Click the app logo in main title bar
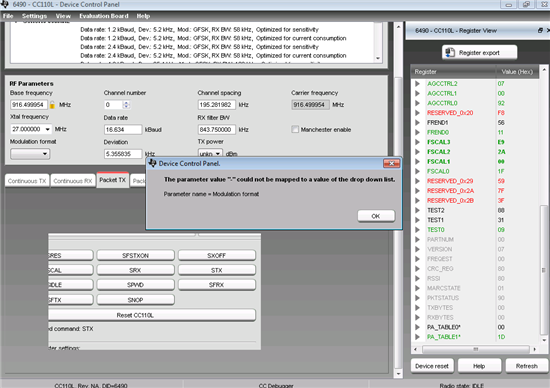The image size is (550, 388). [5, 4]
